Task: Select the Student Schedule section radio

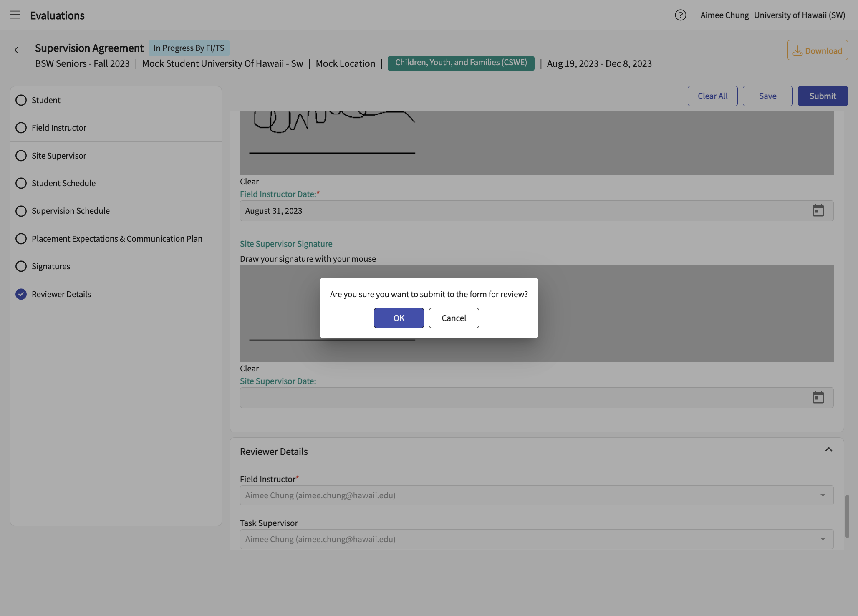Action: (21, 183)
